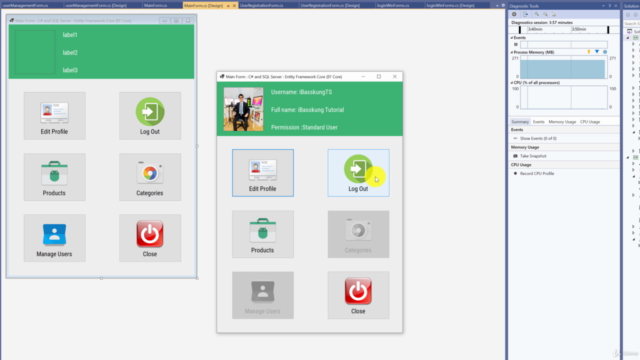Viewport: 640px width, 360px height.
Task: Click the Full name: iBasskung Tutorial label
Action: (x=307, y=110)
